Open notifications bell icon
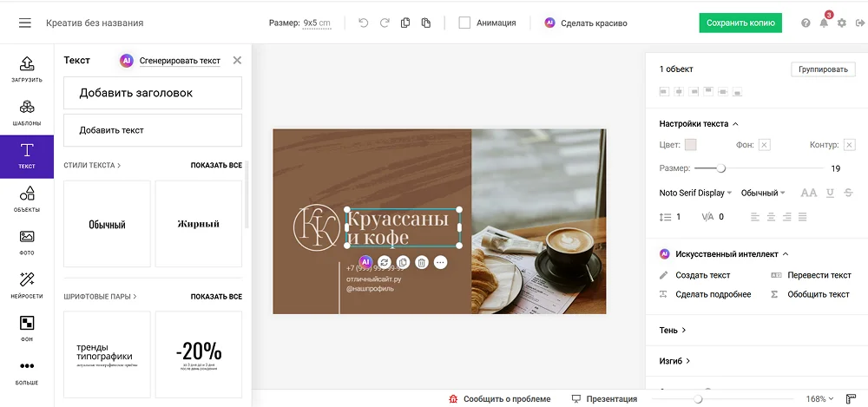Screen dimensions: 868x407 [824, 23]
